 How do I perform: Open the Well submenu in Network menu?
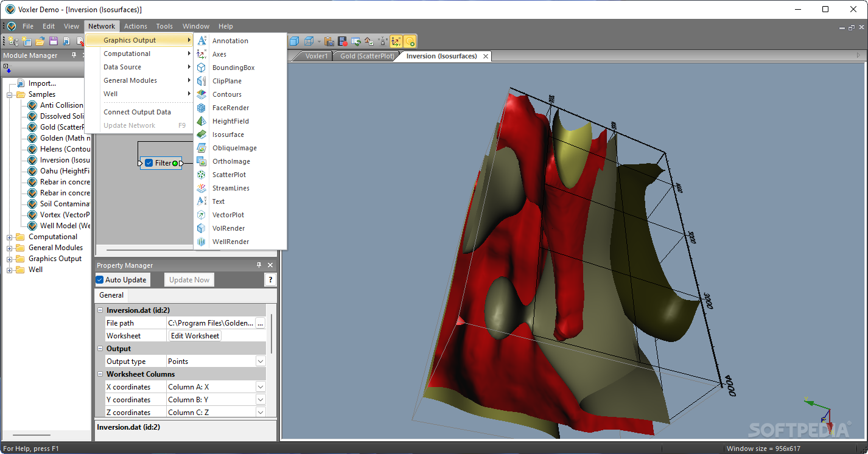[139, 94]
